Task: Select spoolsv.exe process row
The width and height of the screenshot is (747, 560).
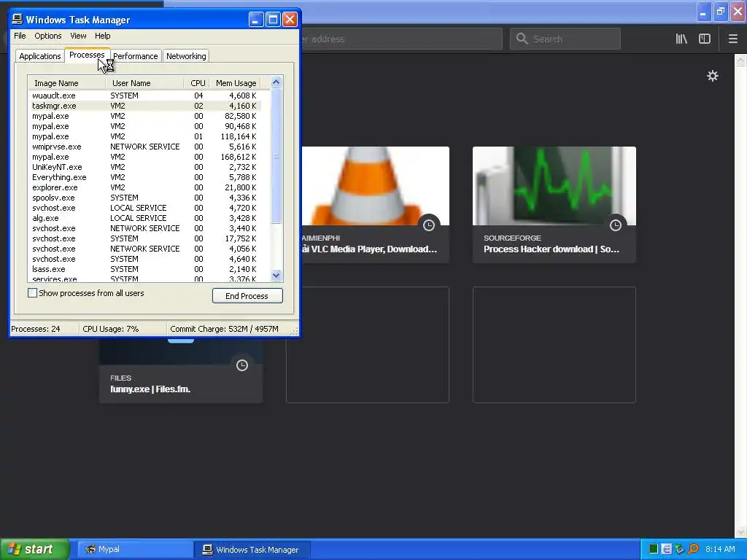Action: (145, 198)
